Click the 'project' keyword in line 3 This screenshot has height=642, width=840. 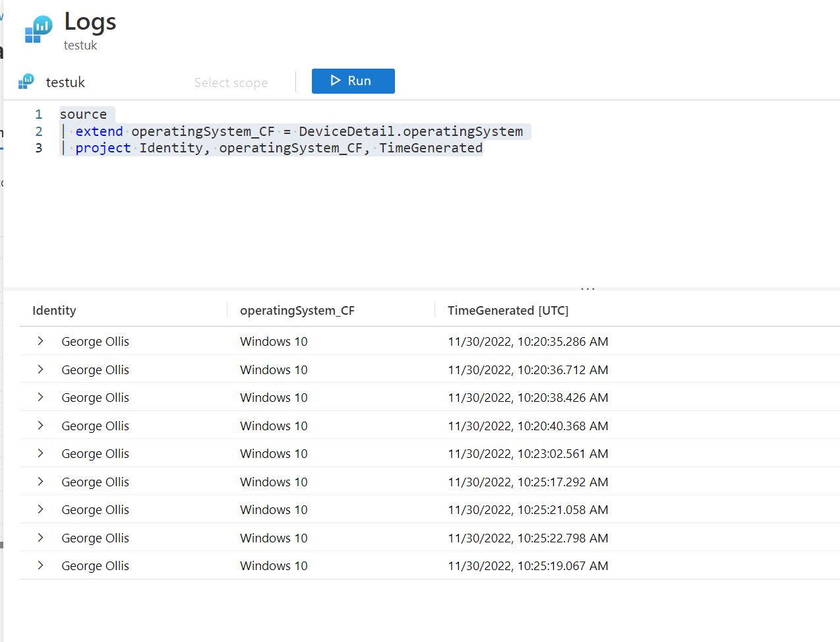(103, 148)
